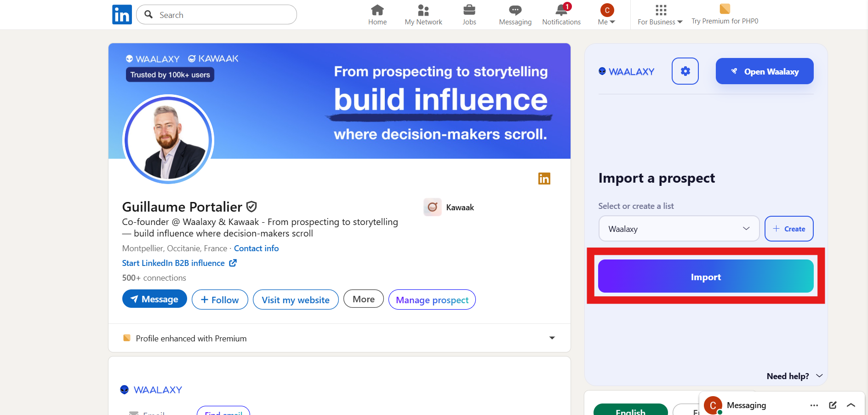Follow Guillaume Portalier

[x=219, y=300]
